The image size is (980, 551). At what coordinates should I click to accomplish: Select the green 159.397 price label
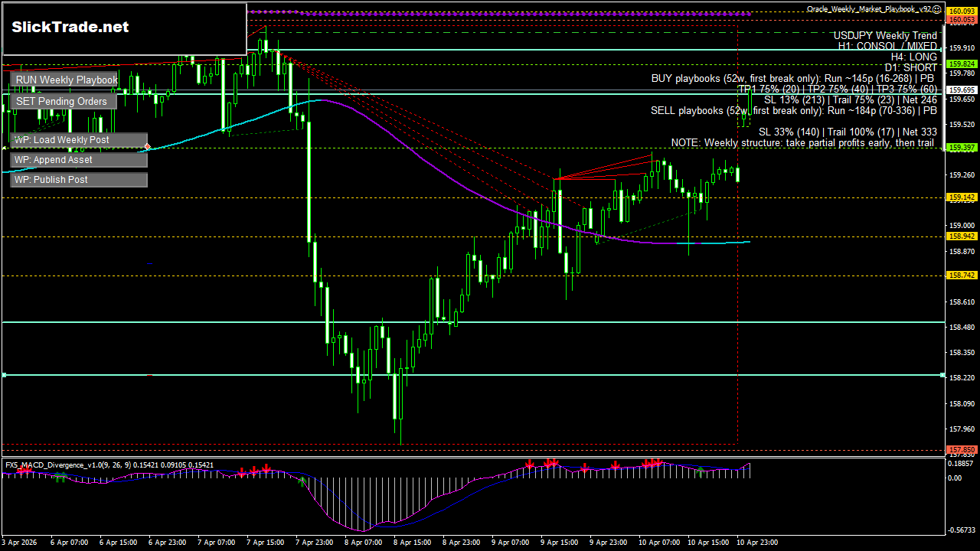click(x=962, y=148)
